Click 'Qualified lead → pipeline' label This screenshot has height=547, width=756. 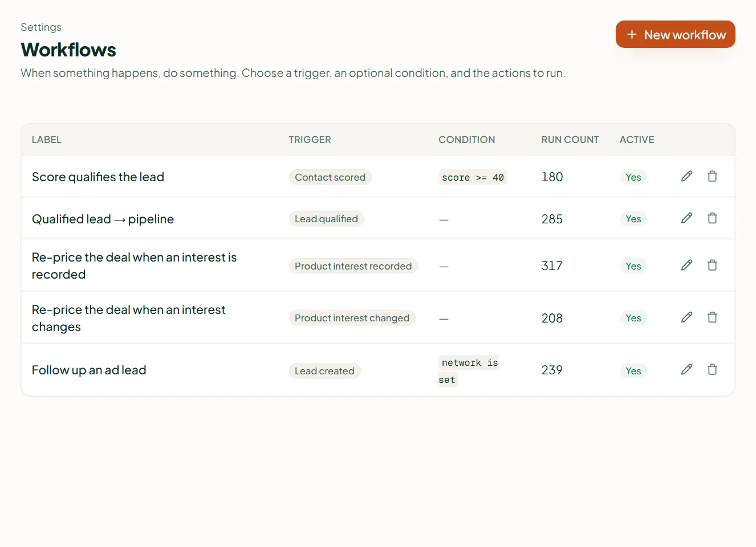103,219
